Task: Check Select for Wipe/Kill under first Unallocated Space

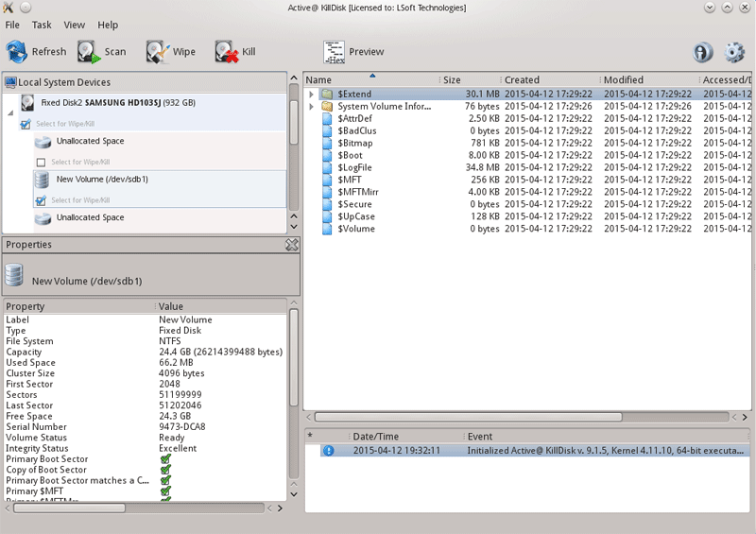Action: tap(41, 162)
